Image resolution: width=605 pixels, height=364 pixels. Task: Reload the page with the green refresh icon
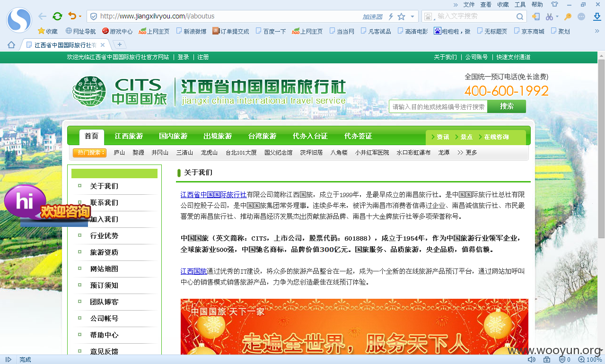pos(57,16)
